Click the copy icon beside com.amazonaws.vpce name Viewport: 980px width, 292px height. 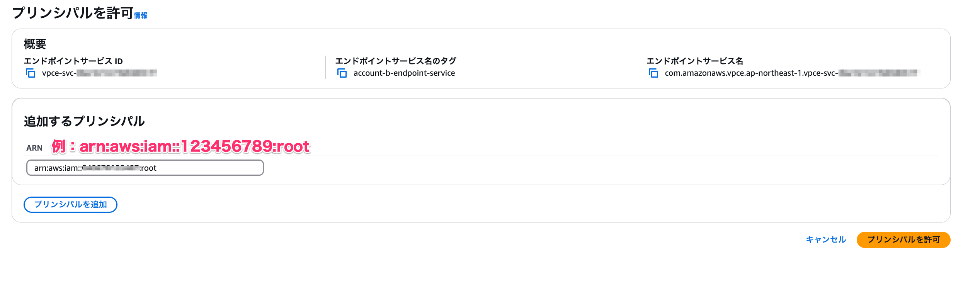[654, 73]
